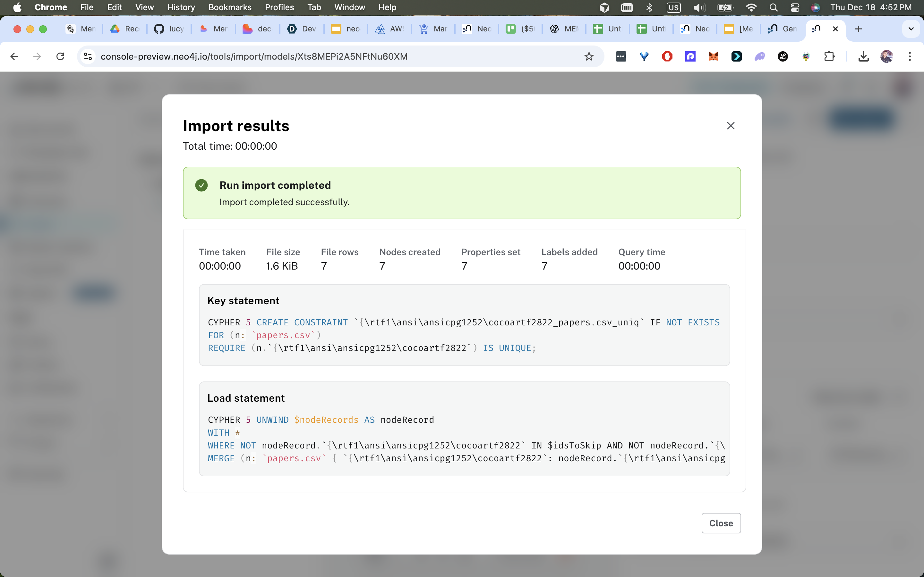924x577 pixels.
Task: Close the Import results dialog with X
Action: (731, 126)
